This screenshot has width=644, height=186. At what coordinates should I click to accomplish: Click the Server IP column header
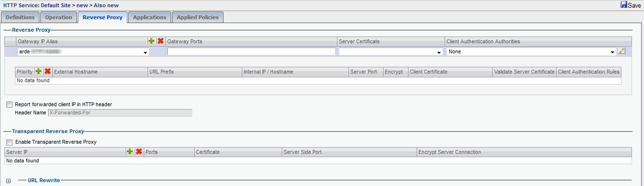(x=16, y=152)
